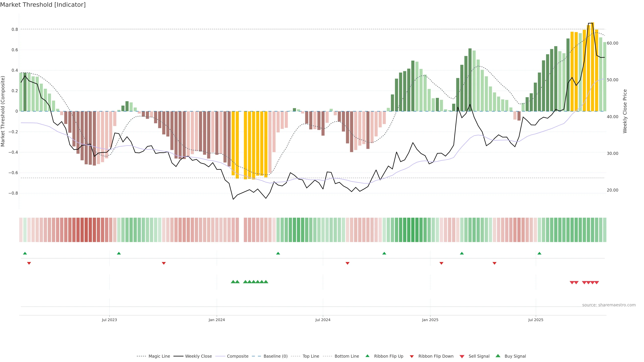This screenshot has height=362, width=644.
Task: Click Ribbon Flip Down legend triangle icon
Action: tap(412, 356)
